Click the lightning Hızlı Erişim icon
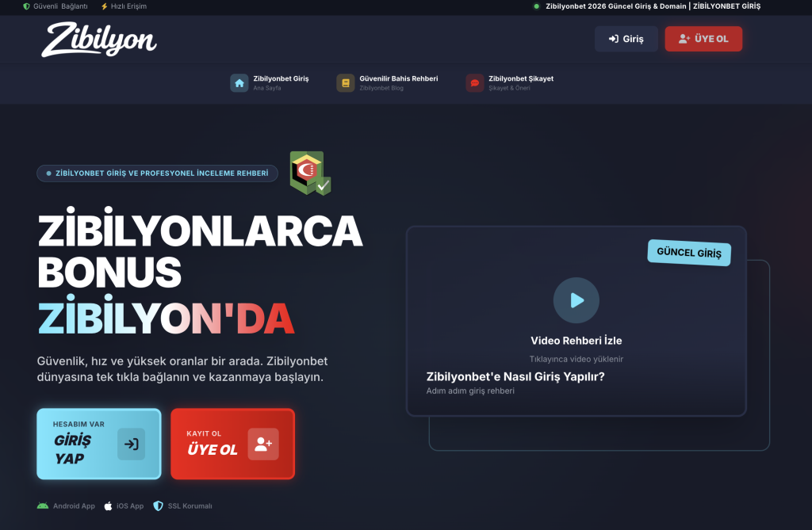Image resolution: width=812 pixels, height=530 pixels. coord(104,6)
